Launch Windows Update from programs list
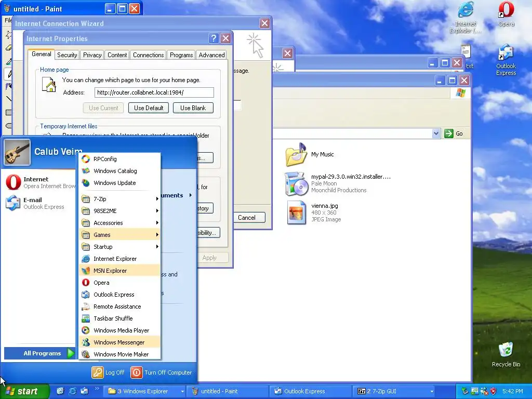This screenshot has height=399, width=532. click(x=119, y=182)
